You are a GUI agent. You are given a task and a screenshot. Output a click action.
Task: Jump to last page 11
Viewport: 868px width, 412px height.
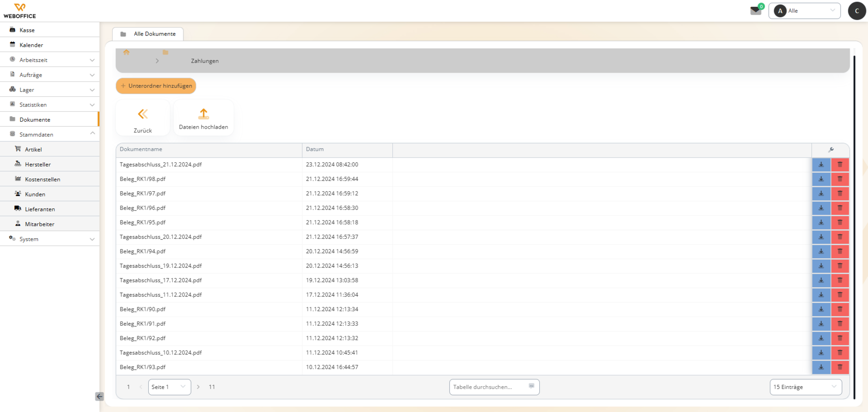(212, 387)
